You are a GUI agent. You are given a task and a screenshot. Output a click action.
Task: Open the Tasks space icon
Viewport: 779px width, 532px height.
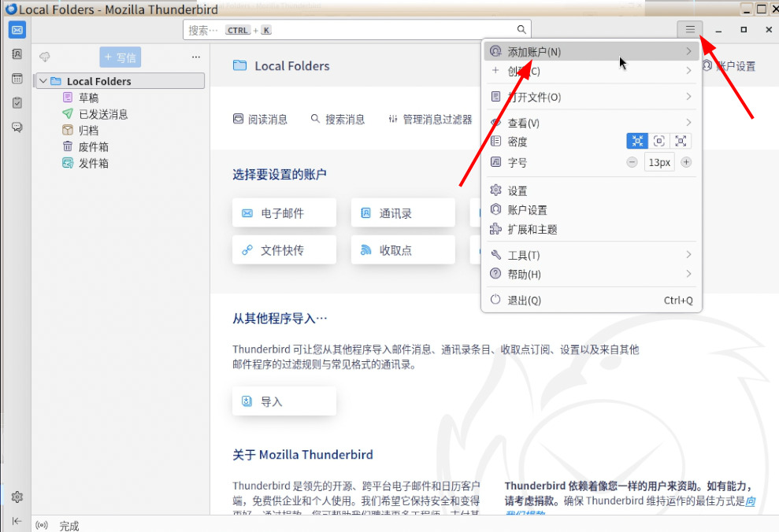[17, 103]
